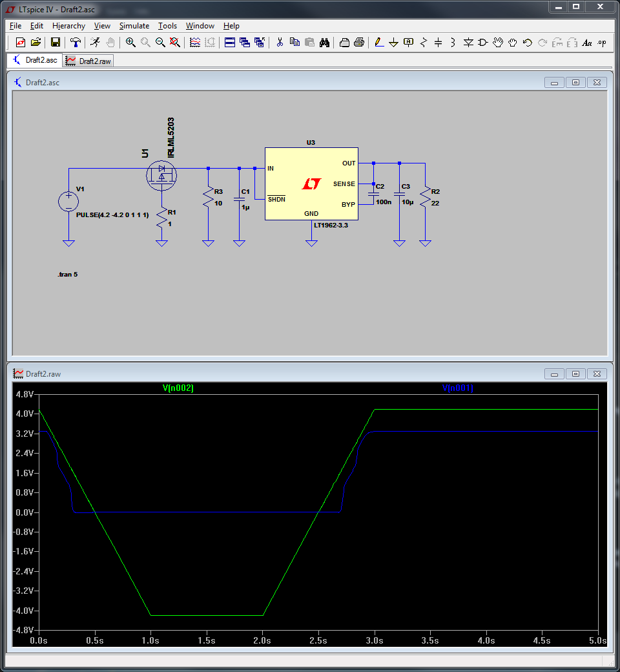
Task: Select the Drag hand tool
Action: [512, 42]
